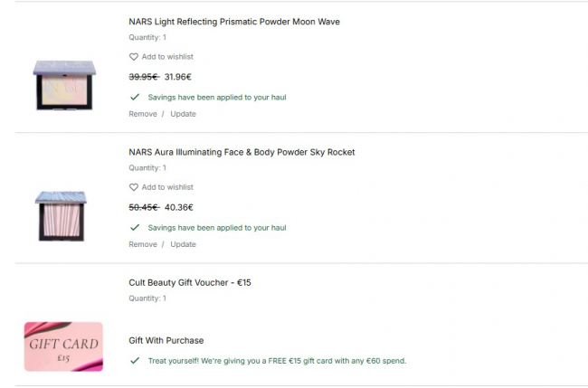Click the green savings checkmark under Sky Rocket
Screen dimensions: 588x388
click(x=134, y=228)
